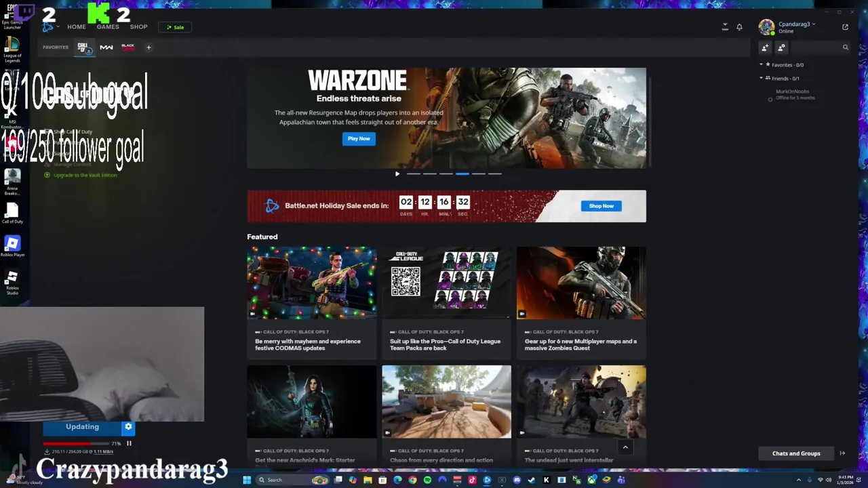
Task: Open Chats and Groups
Action: point(796,453)
